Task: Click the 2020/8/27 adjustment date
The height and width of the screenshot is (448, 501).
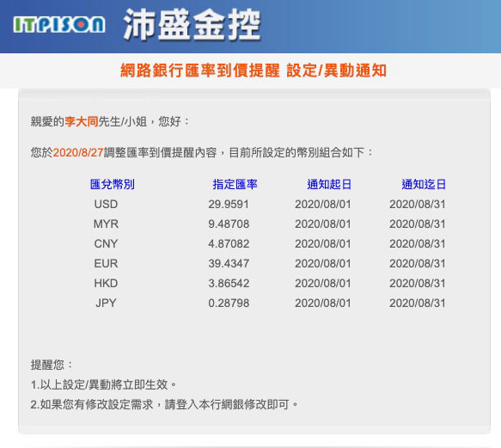Action: [x=78, y=152]
